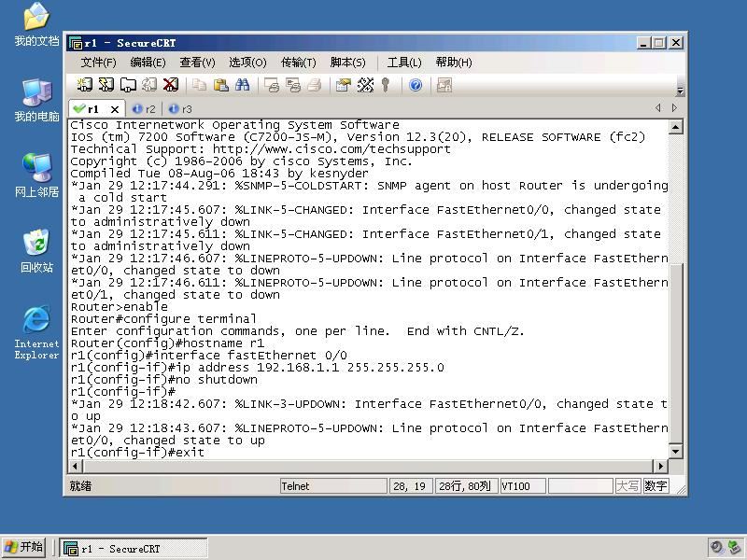Switch to the r3 tab
Image resolution: width=747 pixels, height=560 pixels.
180,109
